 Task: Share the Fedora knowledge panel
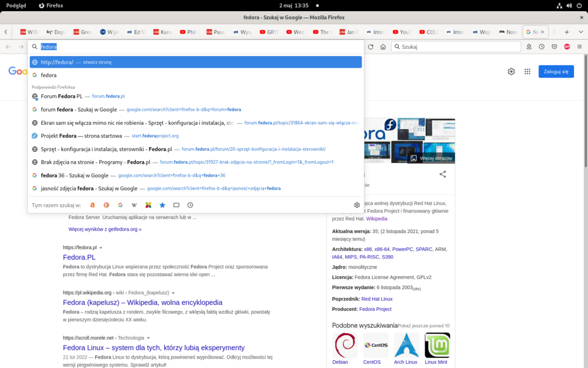[x=443, y=174]
